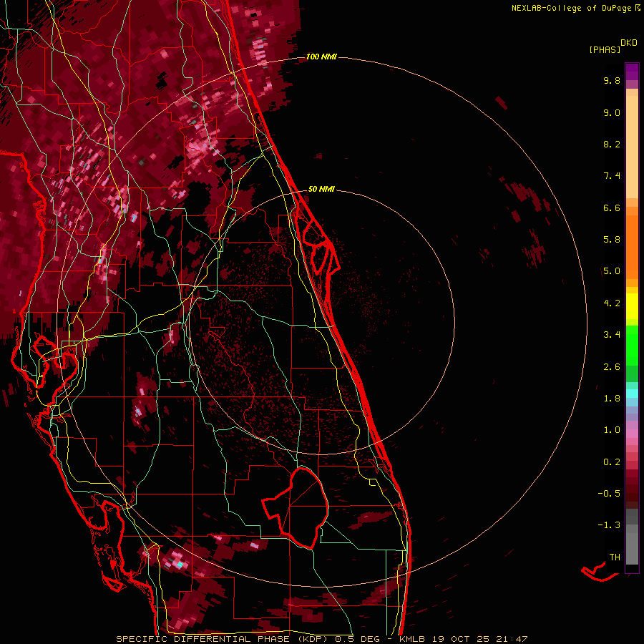Image resolution: width=644 pixels, height=644 pixels.
Task: Click the 50 NMI range ring label
Action: click(x=321, y=189)
